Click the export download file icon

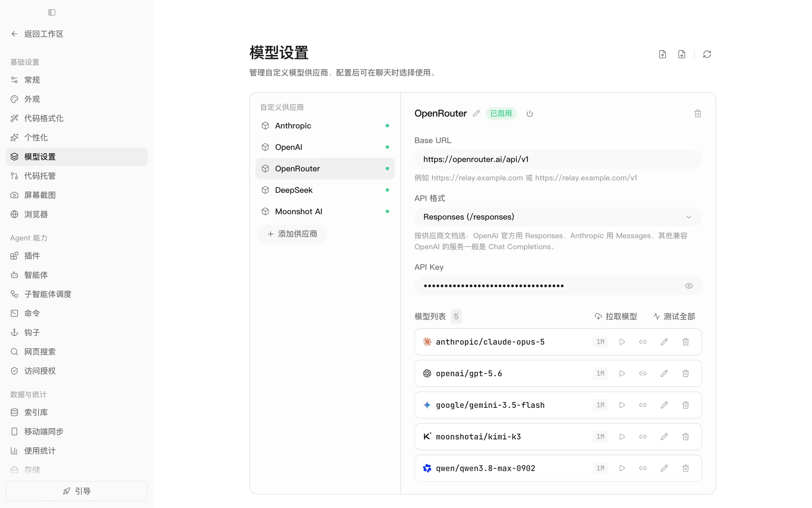pos(681,54)
